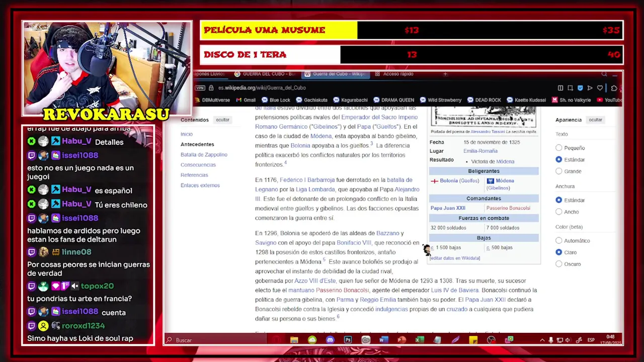The width and height of the screenshot is (644, 362).
Task: Open the Kagurabachi bookmark
Action: pyautogui.click(x=350, y=100)
